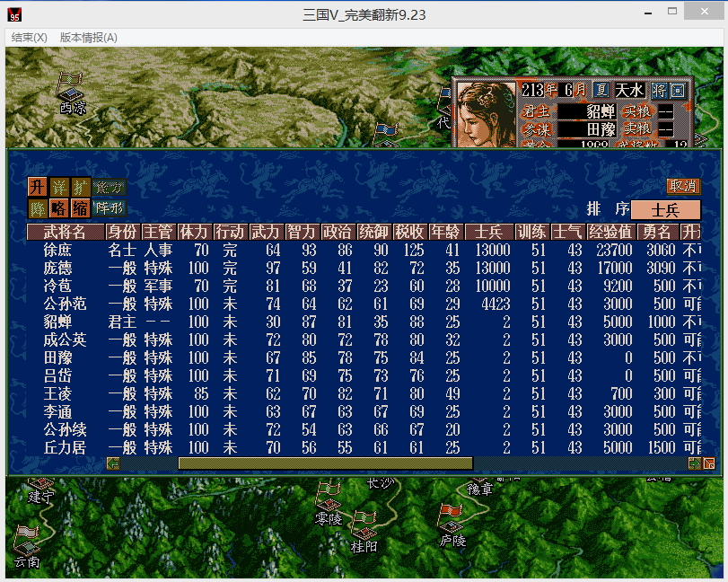Sort by the 年龄 column header
Screen dimensions: 728x582
point(445,232)
